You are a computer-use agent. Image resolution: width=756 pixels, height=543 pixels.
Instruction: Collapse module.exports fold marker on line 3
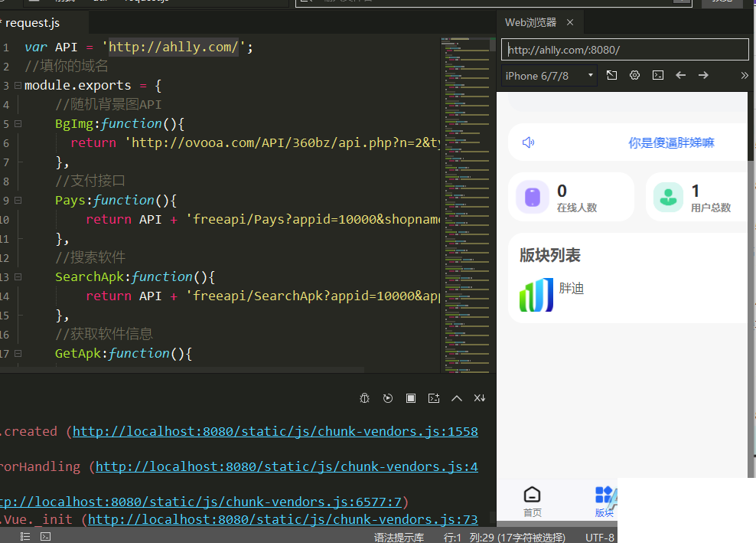[x=18, y=86]
